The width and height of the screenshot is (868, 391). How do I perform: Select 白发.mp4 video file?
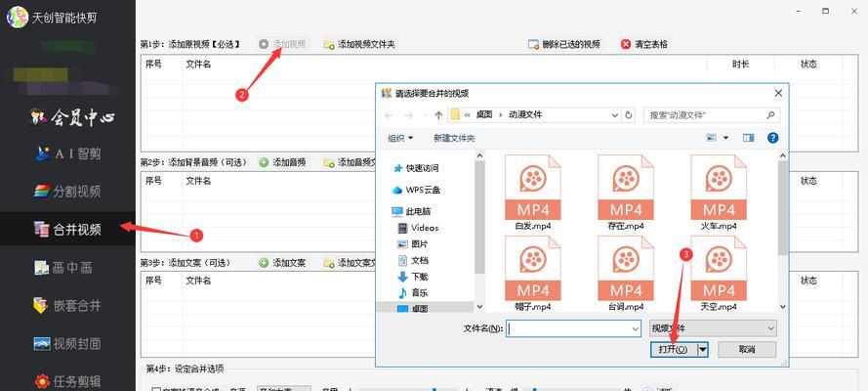click(532, 193)
